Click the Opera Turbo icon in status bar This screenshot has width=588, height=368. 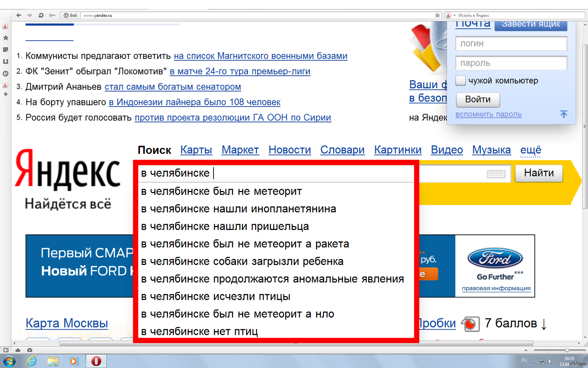30,350
